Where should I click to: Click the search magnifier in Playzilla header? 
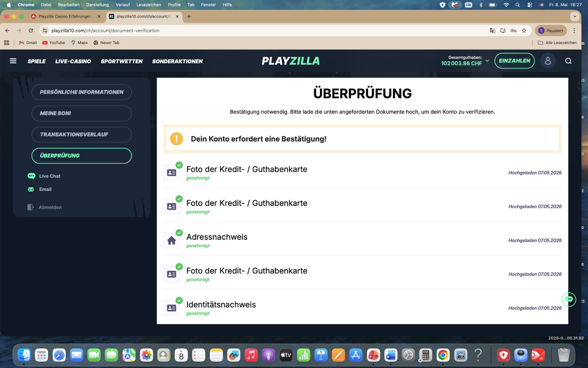(x=568, y=61)
